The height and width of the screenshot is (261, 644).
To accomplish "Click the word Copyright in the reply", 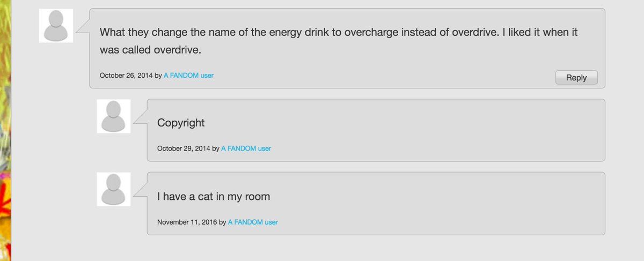I will pyautogui.click(x=181, y=123).
